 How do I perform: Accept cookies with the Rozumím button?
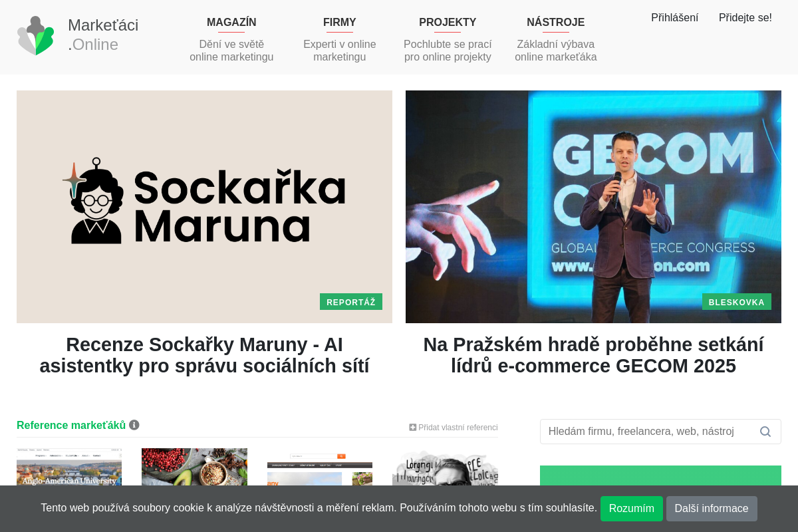tap(632, 509)
